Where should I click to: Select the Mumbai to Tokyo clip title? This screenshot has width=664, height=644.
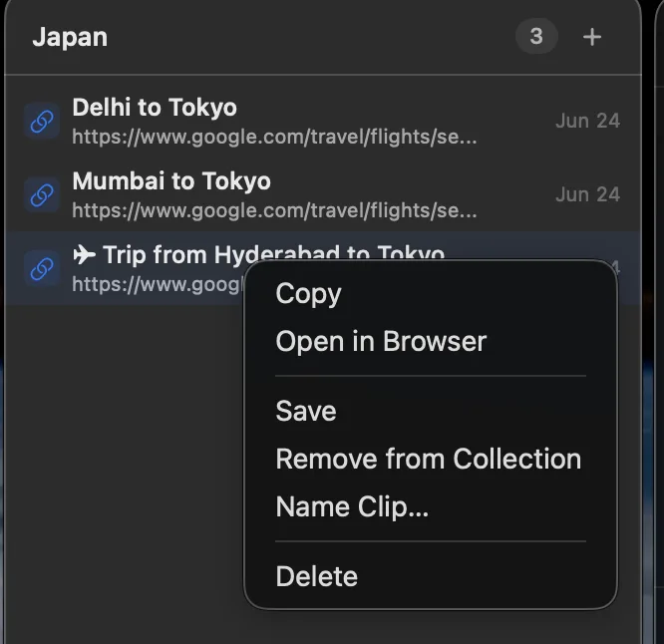[171, 181]
